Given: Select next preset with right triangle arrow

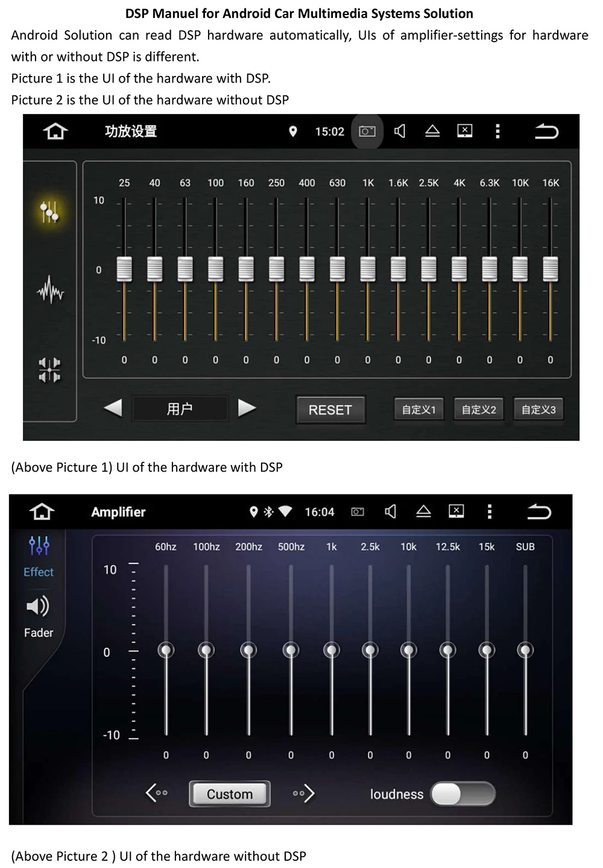Looking at the screenshot, I should [247, 408].
